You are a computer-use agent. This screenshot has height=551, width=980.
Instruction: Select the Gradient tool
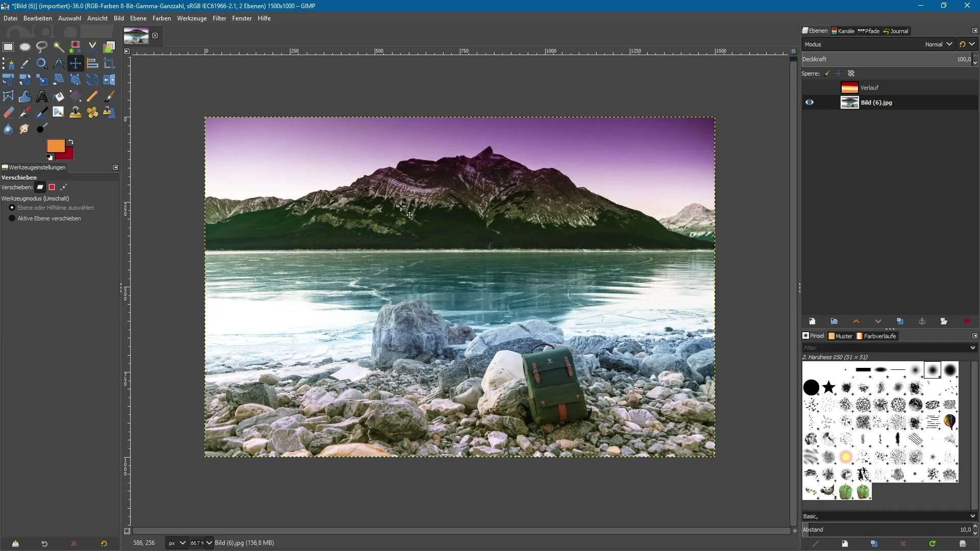[76, 96]
